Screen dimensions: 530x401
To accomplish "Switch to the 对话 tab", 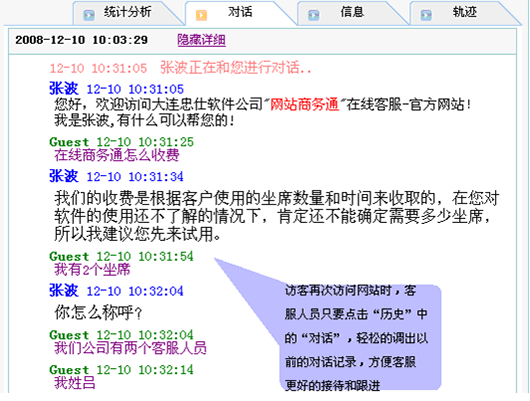I will (x=240, y=12).
